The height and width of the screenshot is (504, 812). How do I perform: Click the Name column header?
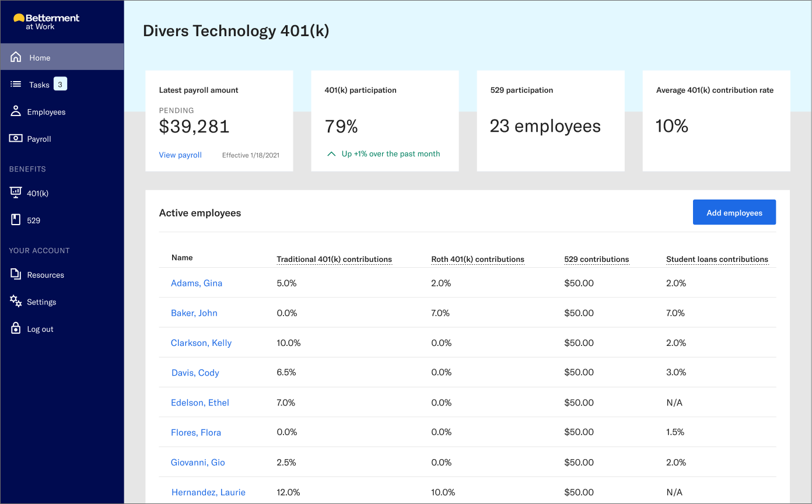click(182, 257)
